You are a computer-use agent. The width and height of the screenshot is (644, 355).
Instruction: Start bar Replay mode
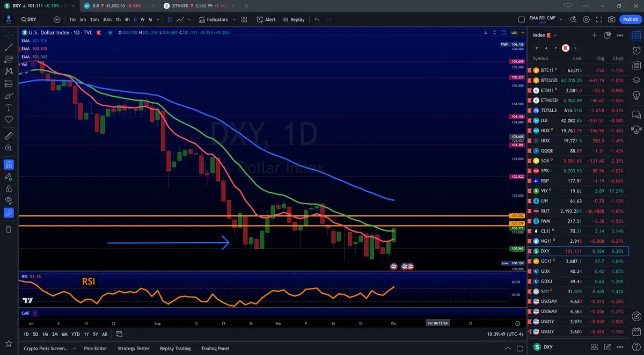pyautogui.click(x=294, y=19)
